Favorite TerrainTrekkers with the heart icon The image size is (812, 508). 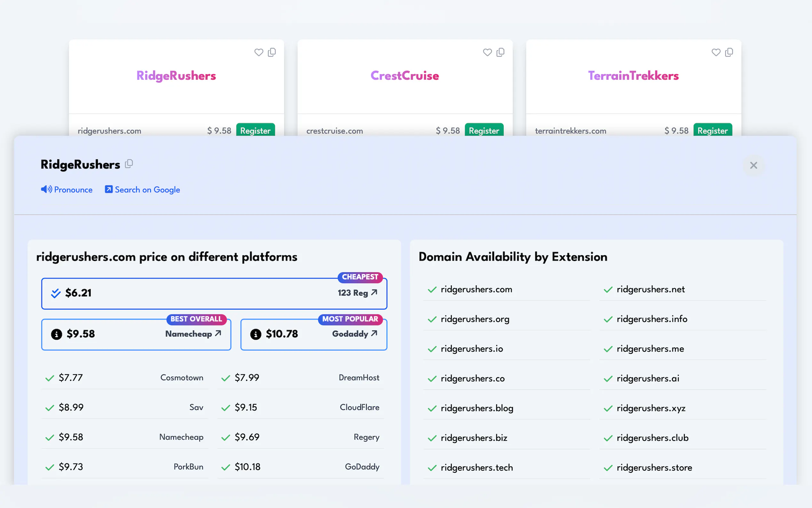click(716, 52)
